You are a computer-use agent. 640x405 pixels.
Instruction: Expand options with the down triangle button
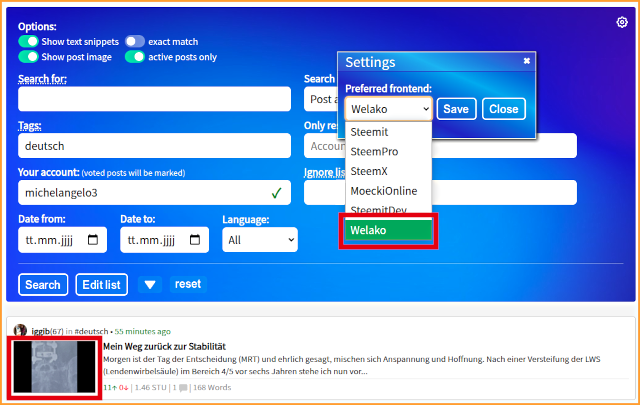coord(150,285)
